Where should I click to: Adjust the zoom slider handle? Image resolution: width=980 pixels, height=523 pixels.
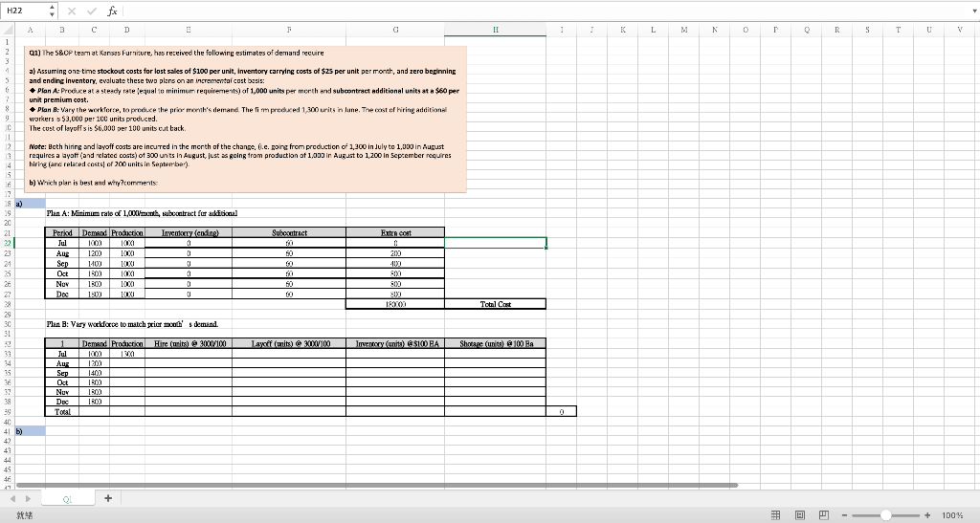click(x=885, y=515)
